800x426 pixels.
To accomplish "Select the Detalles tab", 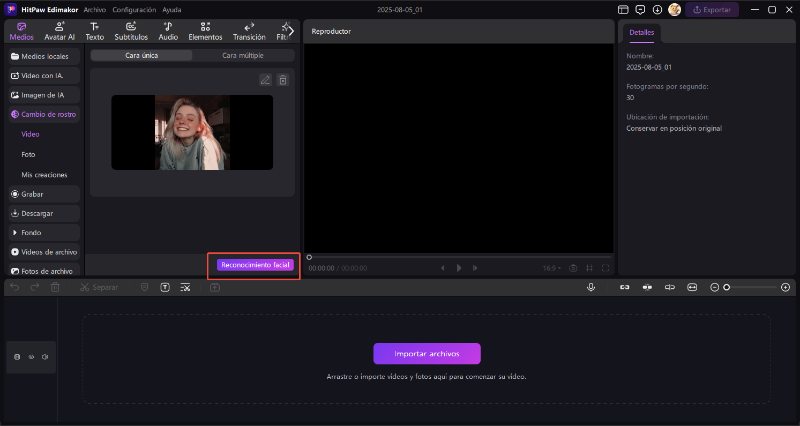I will (x=641, y=32).
